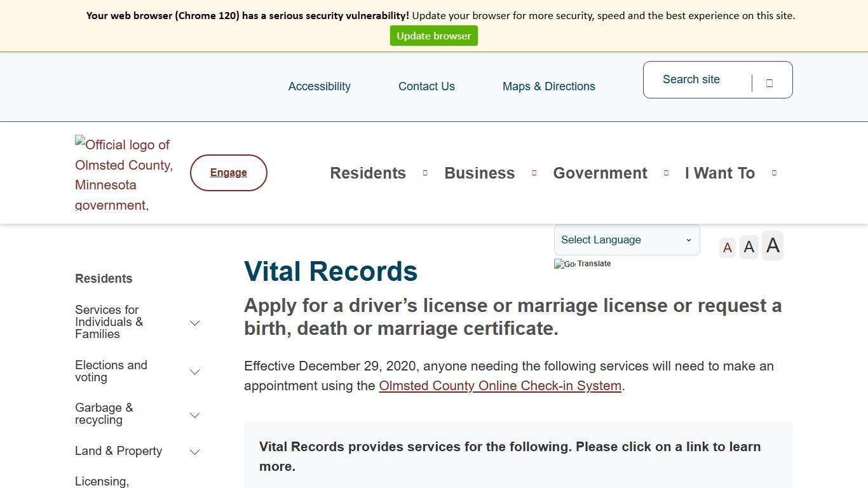868x488 pixels.
Task: Select the medium font size 'A'
Action: point(749,247)
